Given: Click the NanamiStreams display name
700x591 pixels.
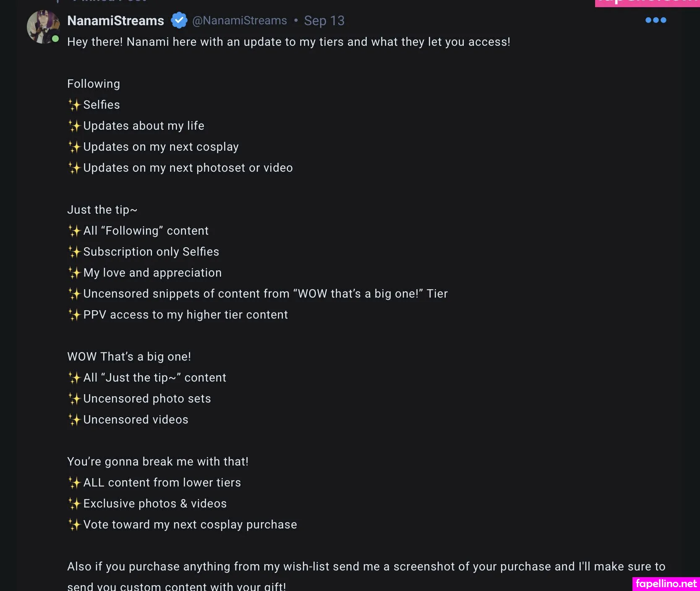Looking at the screenshot, I should pos(115,21).
